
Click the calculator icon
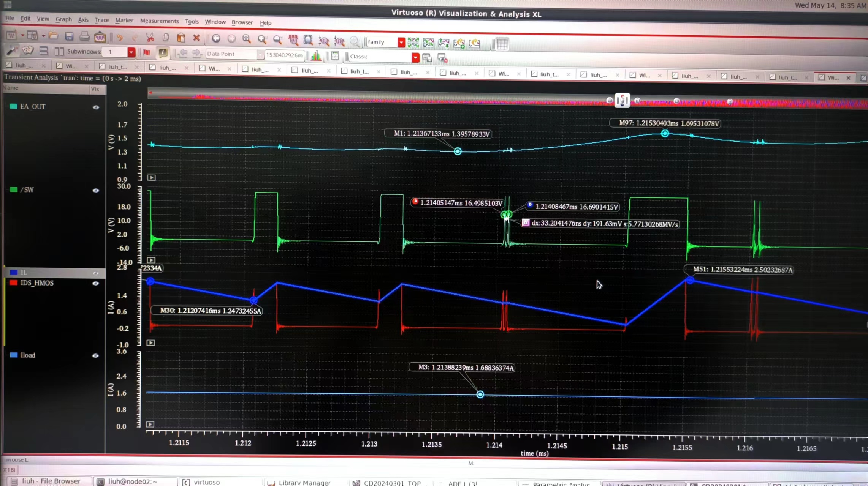click(x=335, y=56)
